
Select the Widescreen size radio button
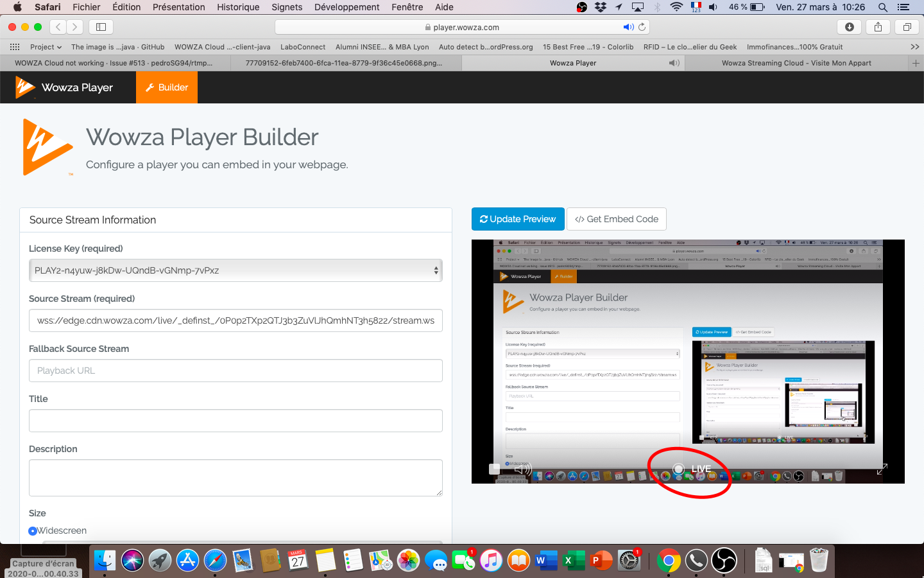(33, 530)
